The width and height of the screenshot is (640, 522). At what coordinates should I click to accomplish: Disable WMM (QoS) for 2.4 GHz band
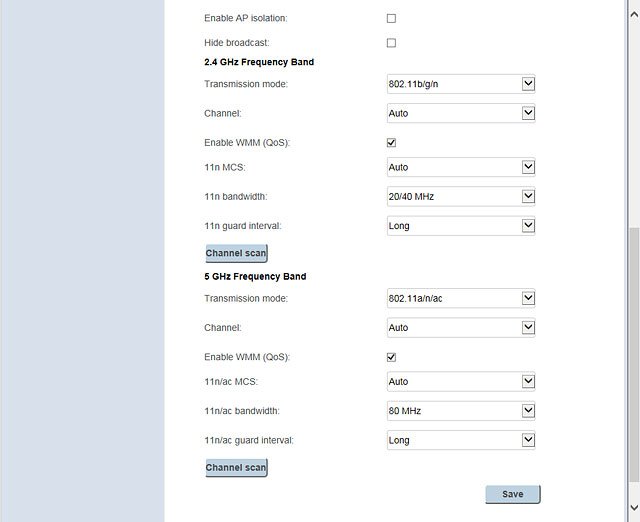point(391,142)
